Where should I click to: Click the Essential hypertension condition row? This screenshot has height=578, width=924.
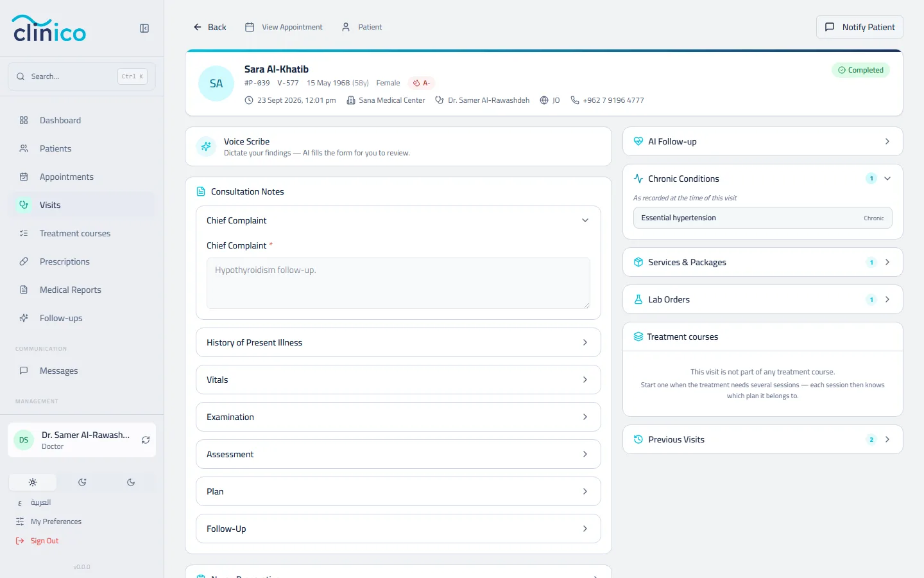point(763,218)
